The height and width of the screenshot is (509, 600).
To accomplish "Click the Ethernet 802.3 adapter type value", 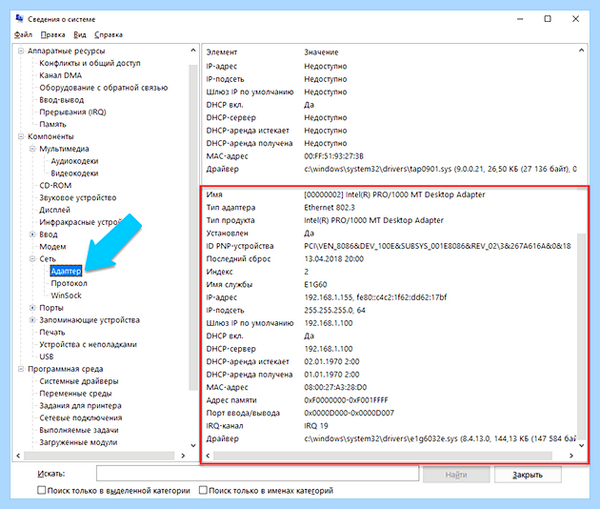I will click(329, 207).
